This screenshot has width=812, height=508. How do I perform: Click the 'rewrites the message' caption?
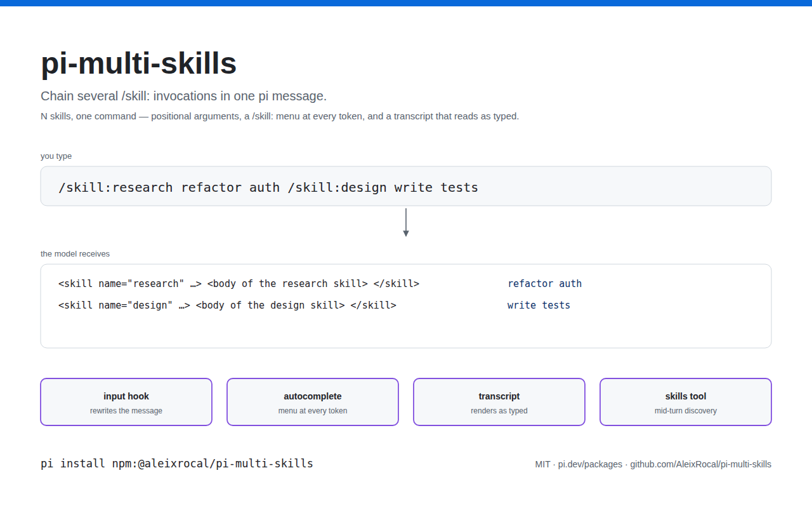[126, 411]
